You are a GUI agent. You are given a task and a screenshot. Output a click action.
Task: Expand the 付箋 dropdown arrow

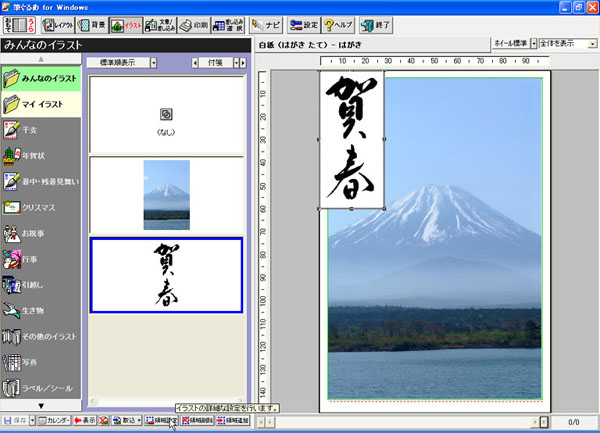click(236, 63)
